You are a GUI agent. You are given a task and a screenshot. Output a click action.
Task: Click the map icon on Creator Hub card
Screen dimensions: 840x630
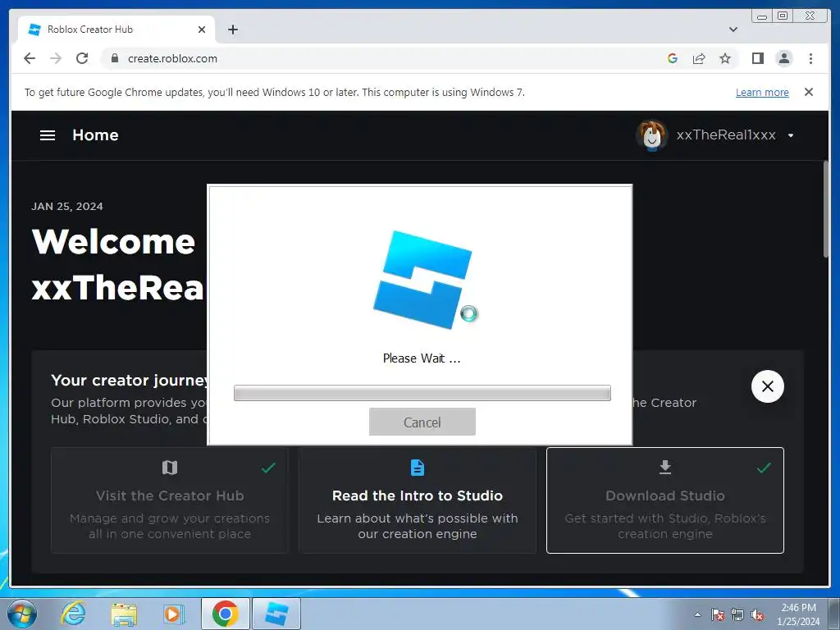point(170,468)
